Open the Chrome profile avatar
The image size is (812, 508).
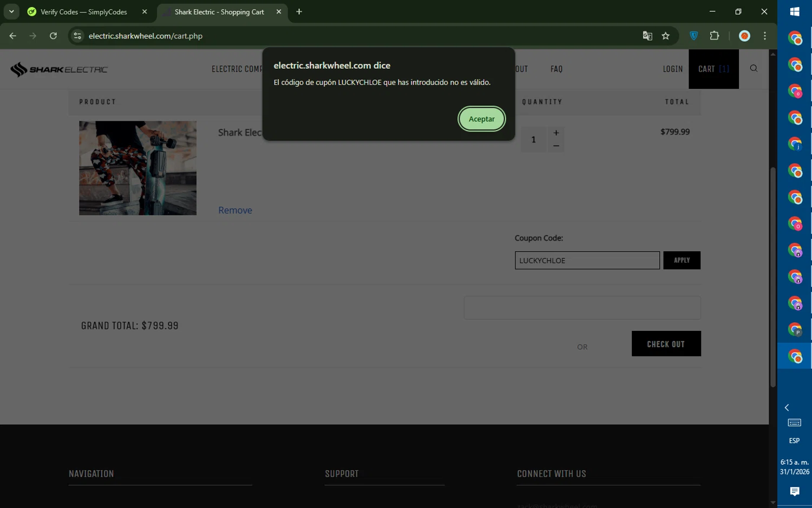point(745,36)
